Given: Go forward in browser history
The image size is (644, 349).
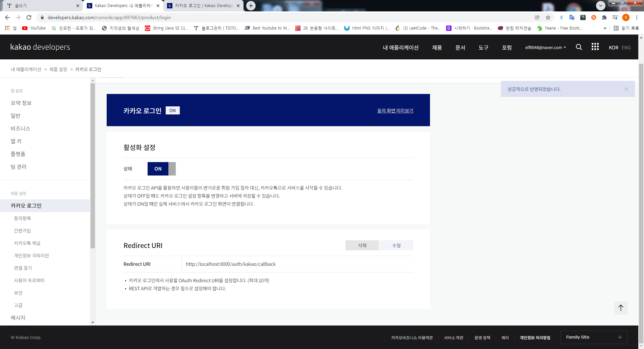Looking at the screenshot, I should coord(18,17).
